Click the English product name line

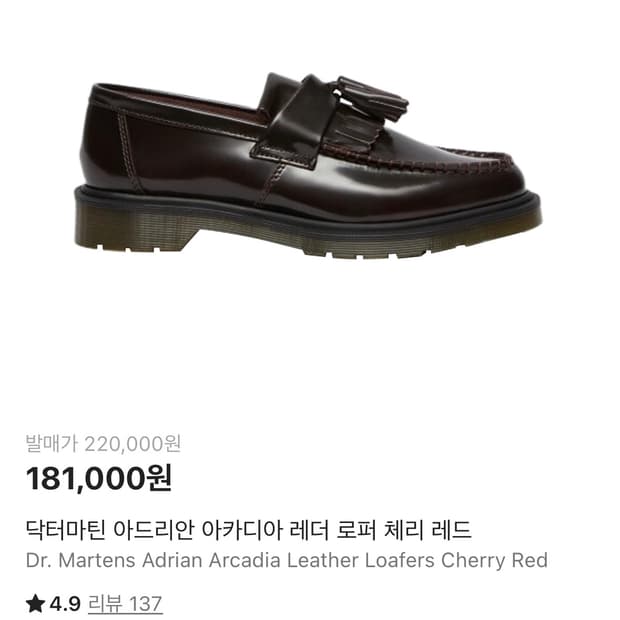tap(287, 560)
